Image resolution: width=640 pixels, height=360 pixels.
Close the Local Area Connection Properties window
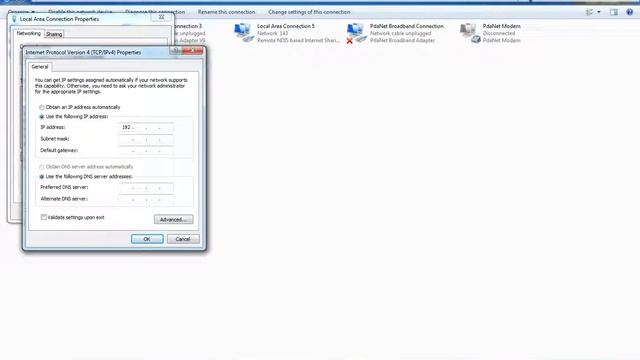(161, 17)
